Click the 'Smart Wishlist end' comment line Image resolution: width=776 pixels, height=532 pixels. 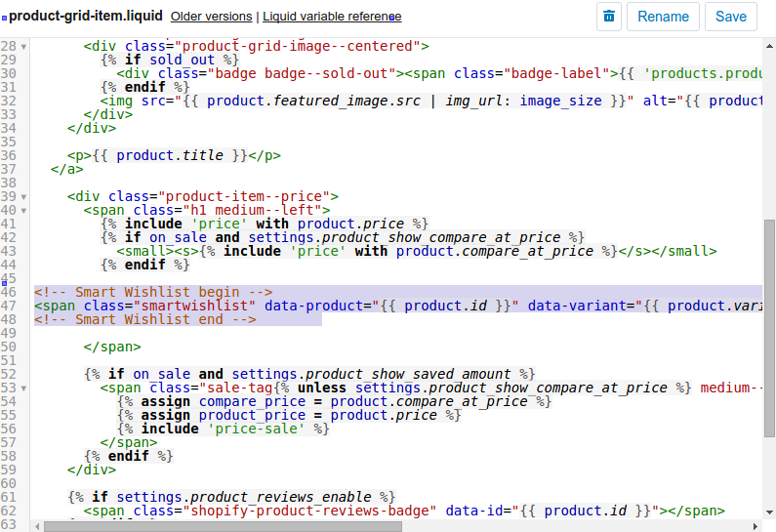pyautogui.click(x=145, y=320)
